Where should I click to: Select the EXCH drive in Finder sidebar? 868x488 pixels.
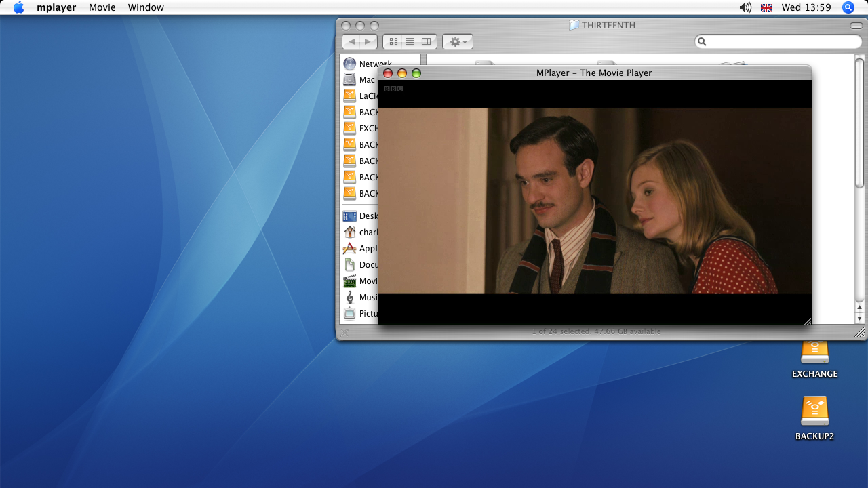point(359,128)
